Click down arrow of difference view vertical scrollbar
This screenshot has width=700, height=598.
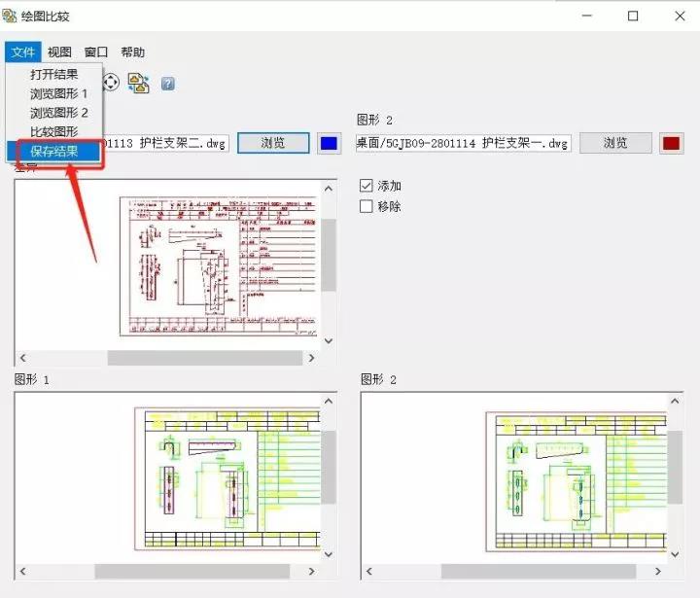[x=329, y=341]
